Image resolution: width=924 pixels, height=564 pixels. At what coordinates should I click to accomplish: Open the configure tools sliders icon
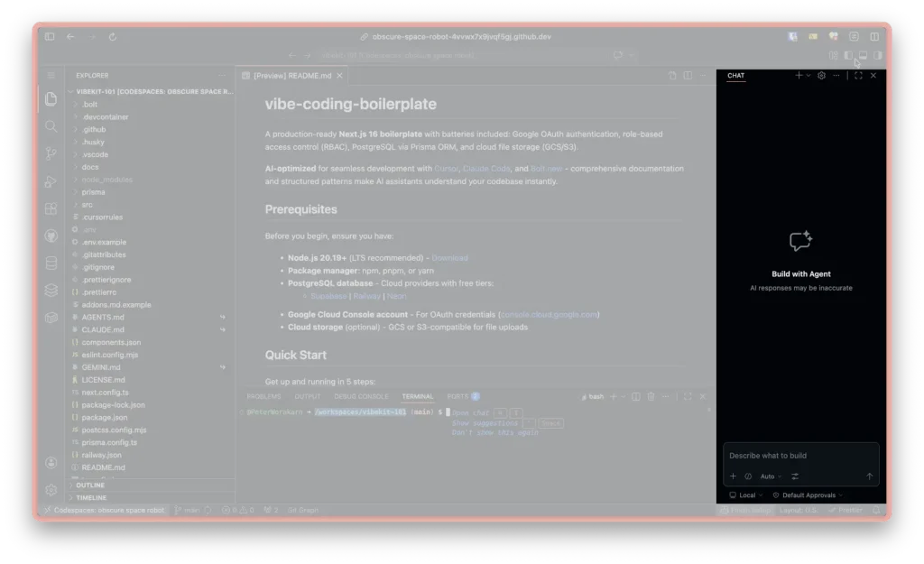click(x=795, y=476)
